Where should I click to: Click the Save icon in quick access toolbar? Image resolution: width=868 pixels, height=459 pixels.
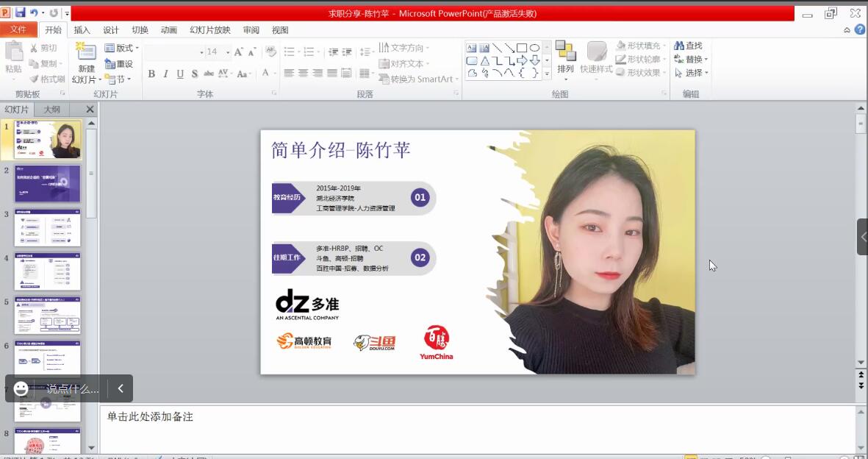point(20,13)
